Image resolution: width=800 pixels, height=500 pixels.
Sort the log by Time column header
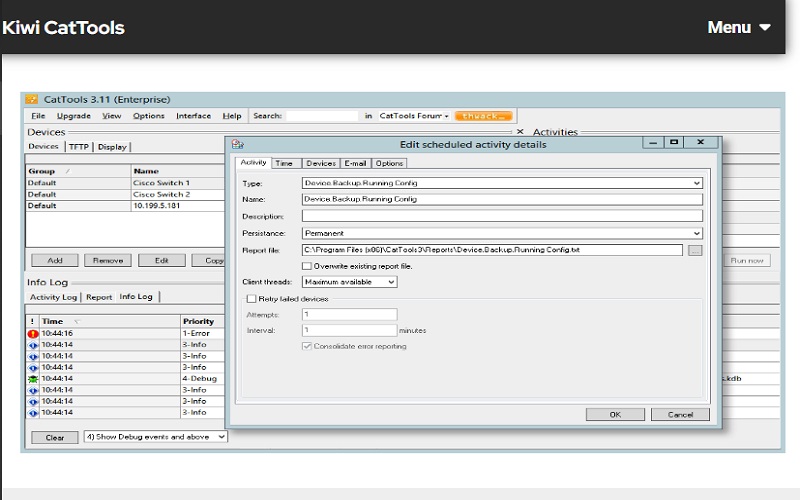tap(110, 321)
